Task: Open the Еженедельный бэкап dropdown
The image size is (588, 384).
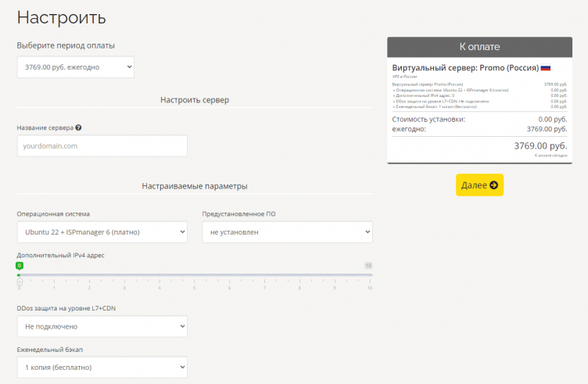Action: pos(102,367)
